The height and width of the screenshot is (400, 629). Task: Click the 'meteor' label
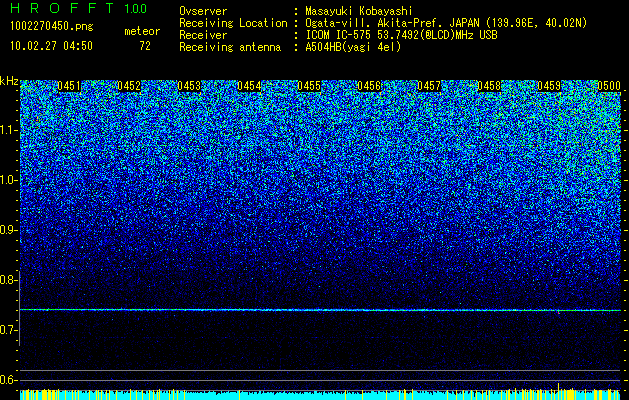[x=142, y=31]
